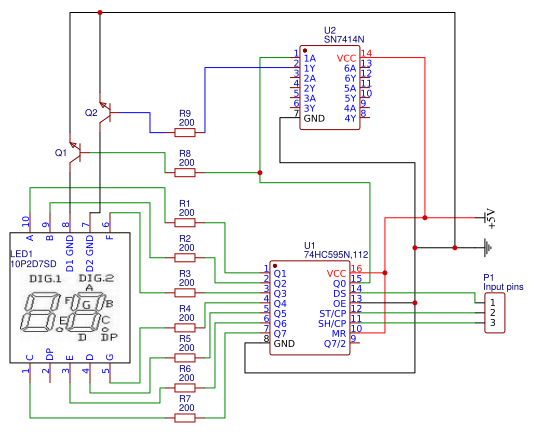This screenshot has width=534, height=432.
Task: Click the 'Q2' transistor designator text
Action: click(x=91, y=112)
